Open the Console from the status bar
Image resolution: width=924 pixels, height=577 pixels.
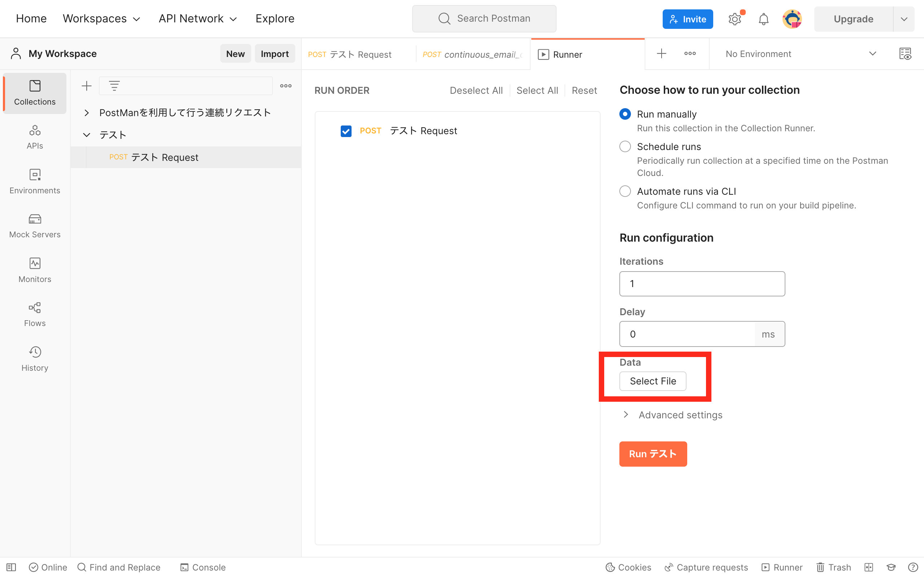[202, 567]
